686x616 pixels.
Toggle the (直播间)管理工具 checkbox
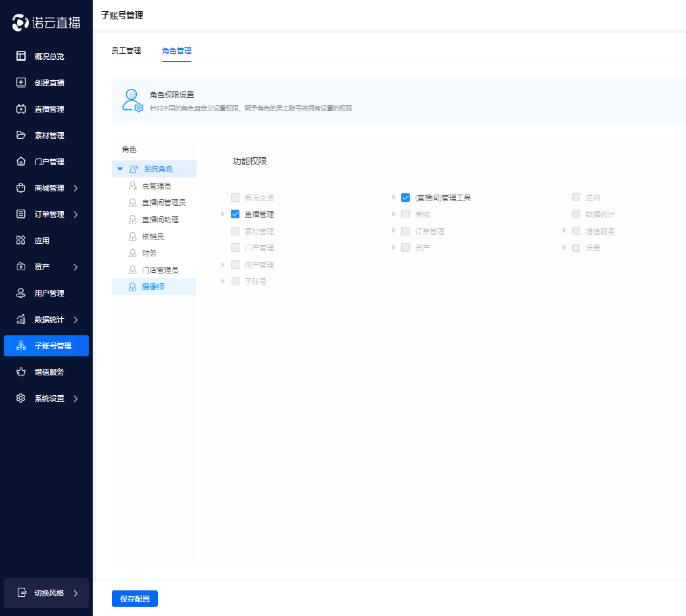coord(405,198)
